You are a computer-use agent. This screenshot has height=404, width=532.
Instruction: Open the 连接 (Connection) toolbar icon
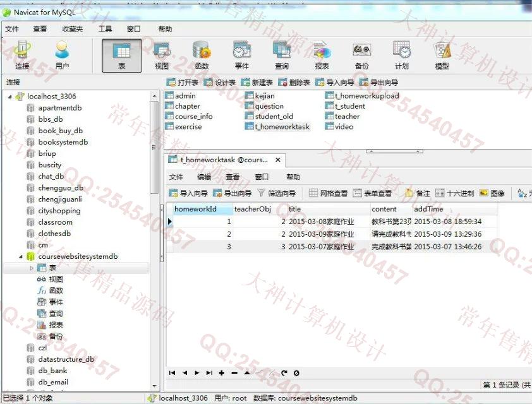(x=22, y=56)
